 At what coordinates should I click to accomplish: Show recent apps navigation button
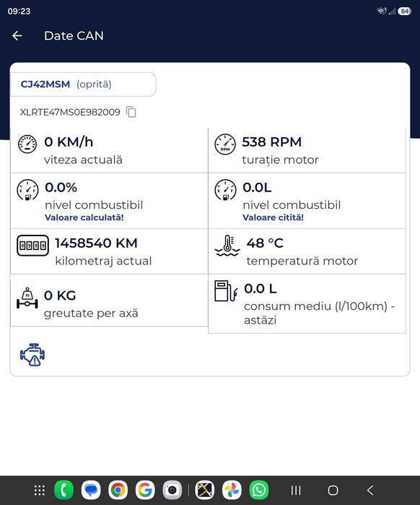click(296, 491)
